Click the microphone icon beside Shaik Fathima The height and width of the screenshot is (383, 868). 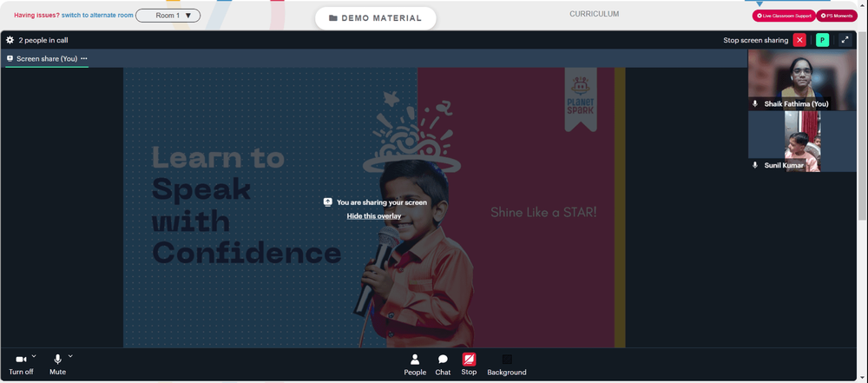point(755,103)
